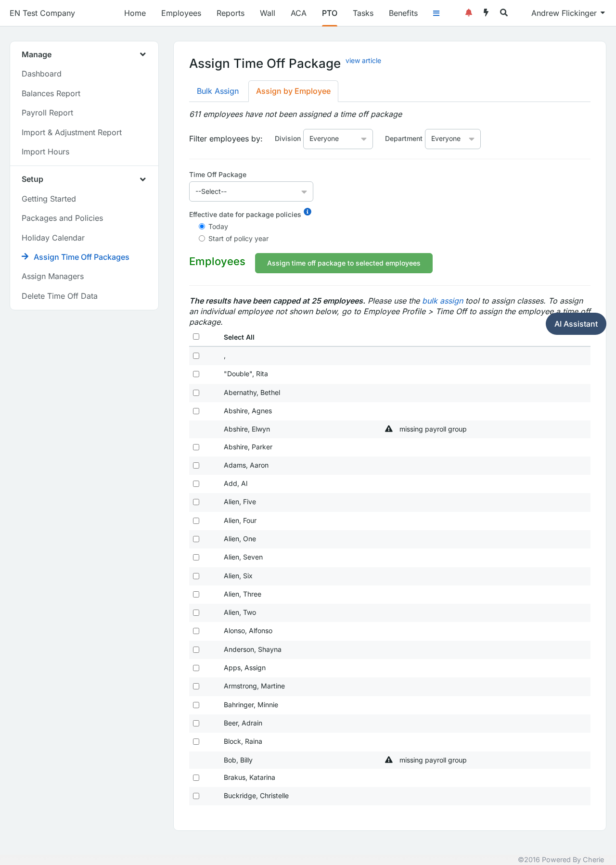
Task: Open search with the magnifier icon
Action: [x=504, y=13]
